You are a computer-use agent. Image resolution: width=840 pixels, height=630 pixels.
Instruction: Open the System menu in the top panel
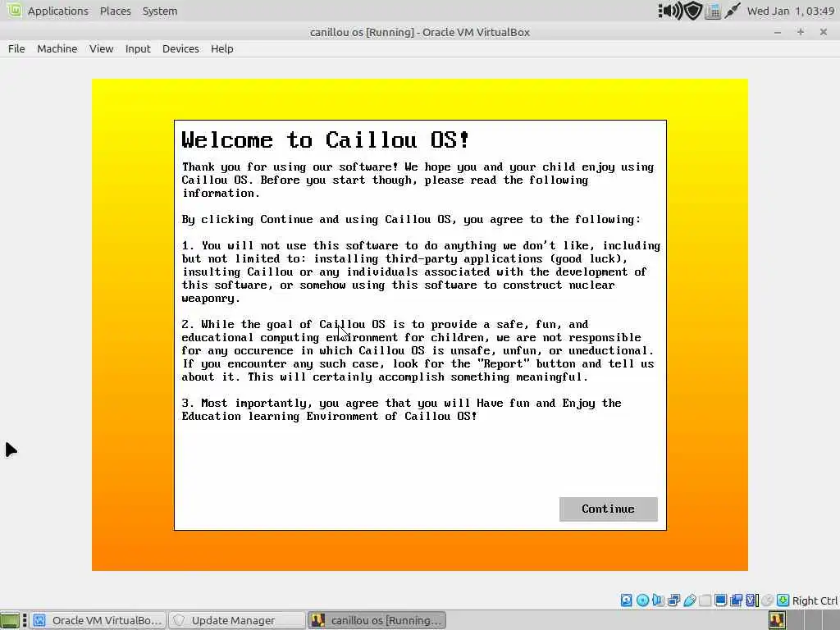(160, 11)
